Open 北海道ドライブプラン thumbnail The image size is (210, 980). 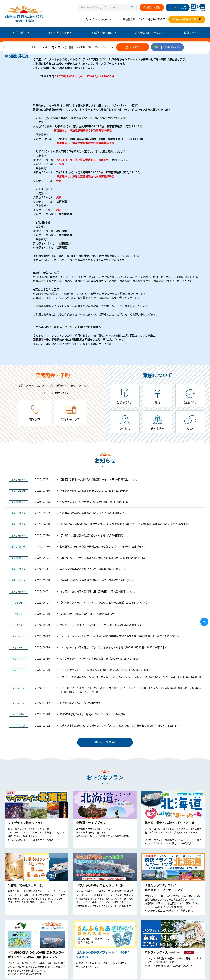click(105, 805)
